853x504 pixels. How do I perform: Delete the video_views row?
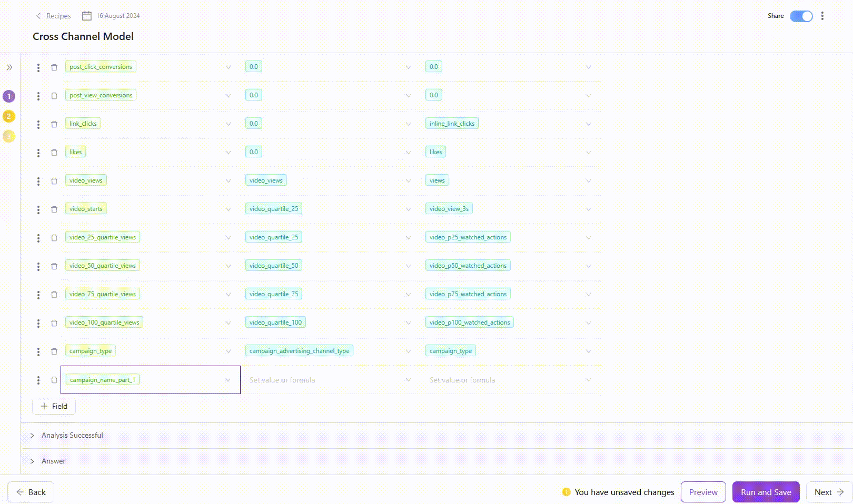click(x=54, y=181)
